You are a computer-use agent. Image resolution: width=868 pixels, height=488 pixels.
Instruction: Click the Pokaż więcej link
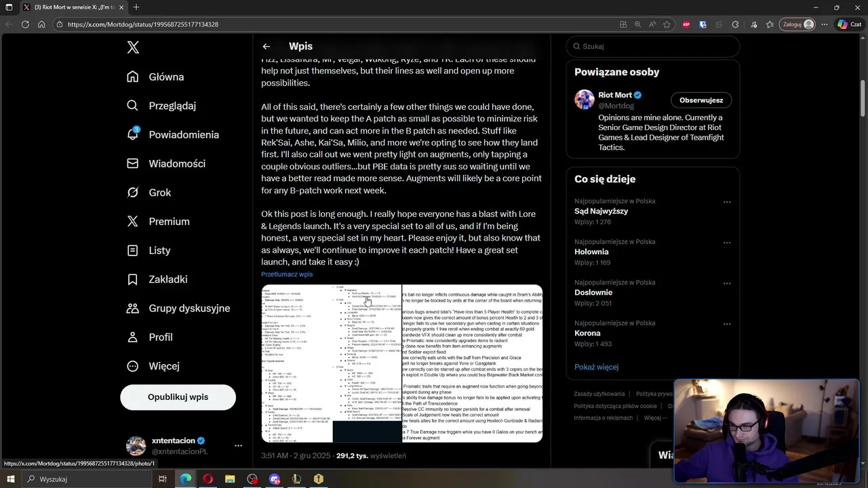(596, 367)
